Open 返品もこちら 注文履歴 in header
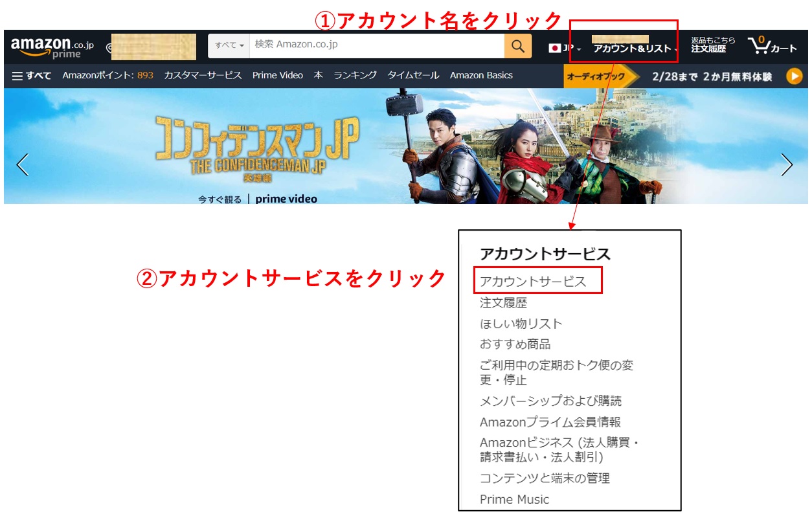The image size is (812, 516). click(x=712, y=45)
